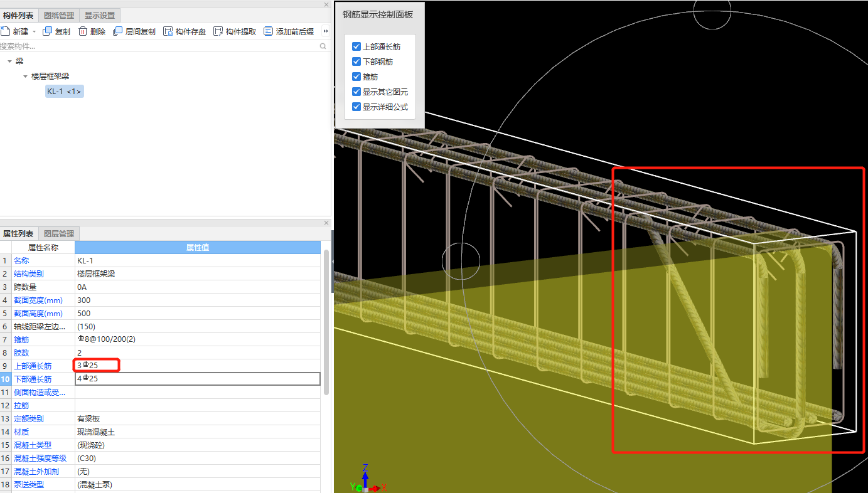Click the 材质 value 现浇混凝土

tap(198, 432)
